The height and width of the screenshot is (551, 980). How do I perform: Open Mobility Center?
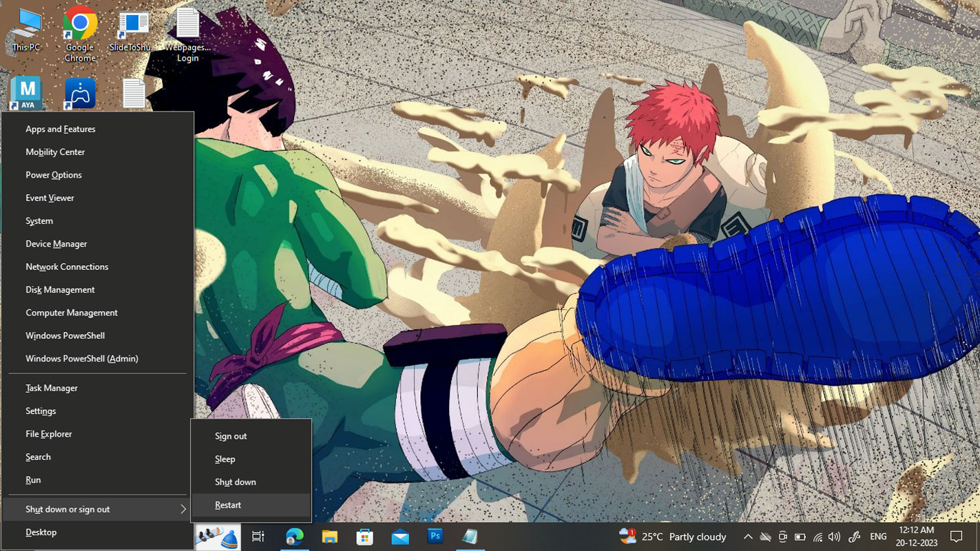pyautogui.click(x=98, y=152)
